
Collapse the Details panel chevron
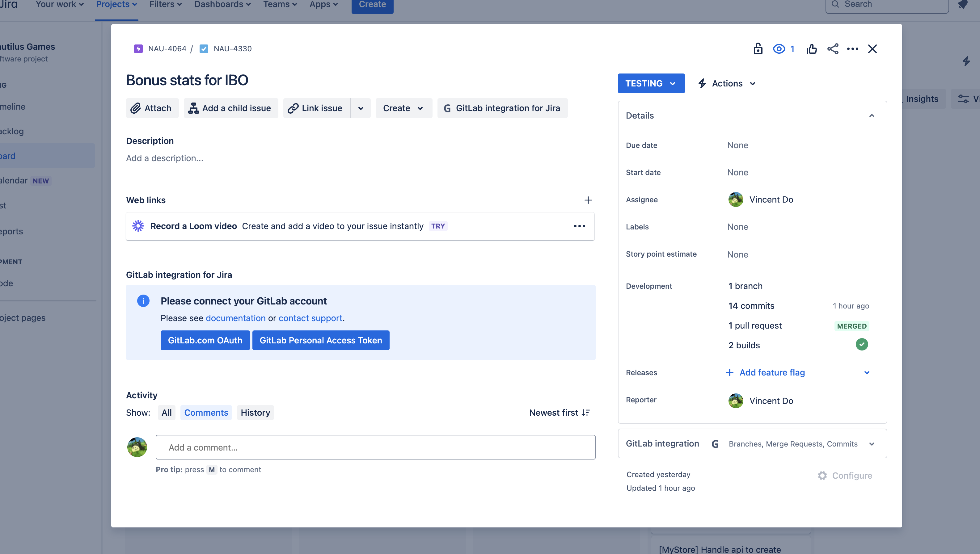coord(872,116)
